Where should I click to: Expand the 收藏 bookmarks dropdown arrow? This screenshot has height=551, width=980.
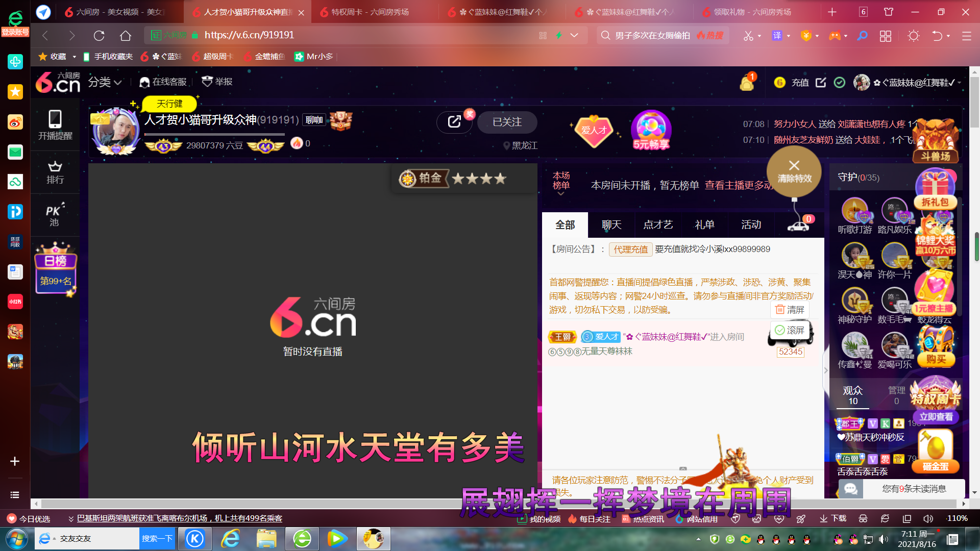click(x=74, y=57)
